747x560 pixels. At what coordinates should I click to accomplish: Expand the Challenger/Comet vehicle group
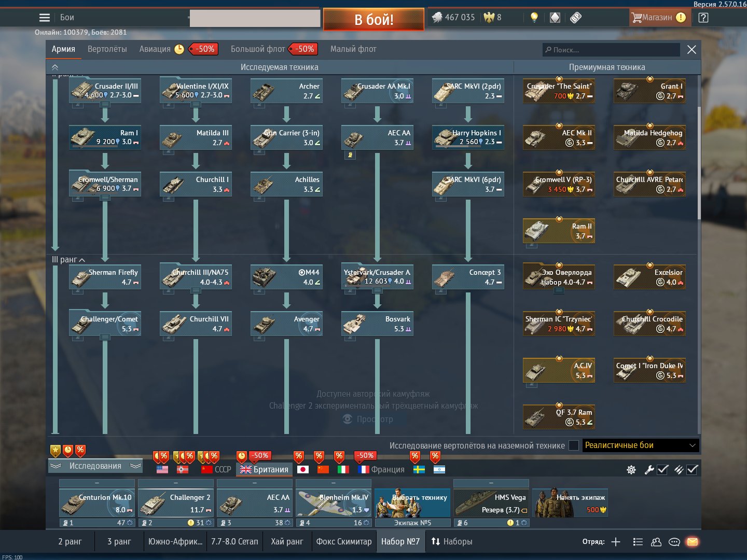pyautogui.click(x=105, y=338)
